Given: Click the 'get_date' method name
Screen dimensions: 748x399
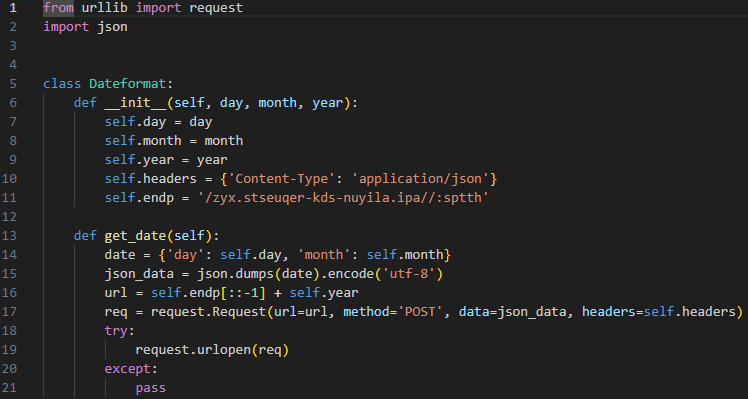Looking at the screenshot, I should point(135,236).
